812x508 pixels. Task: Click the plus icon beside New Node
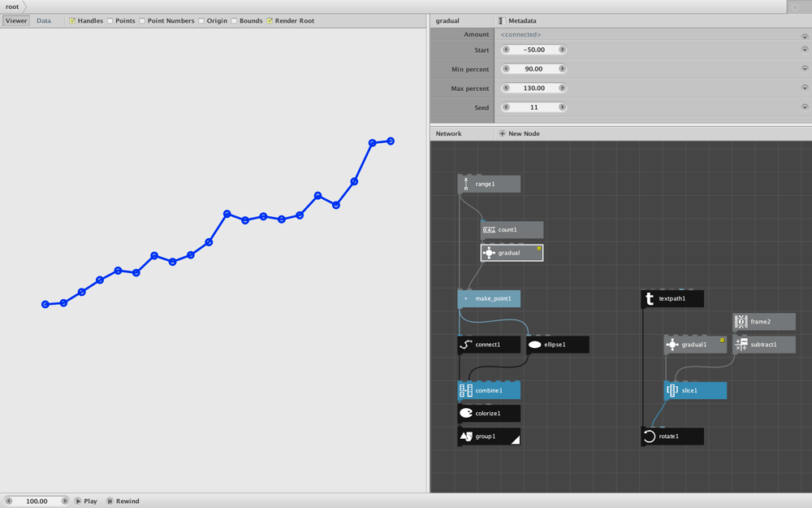pyautogui.click(x=502, y=134)
